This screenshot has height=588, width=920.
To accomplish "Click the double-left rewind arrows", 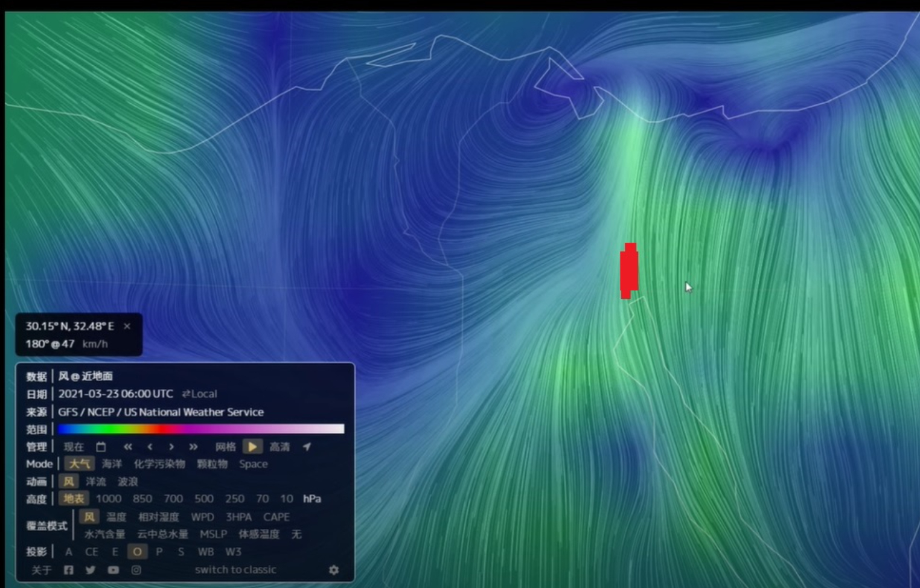I will [x=127, y=447].
